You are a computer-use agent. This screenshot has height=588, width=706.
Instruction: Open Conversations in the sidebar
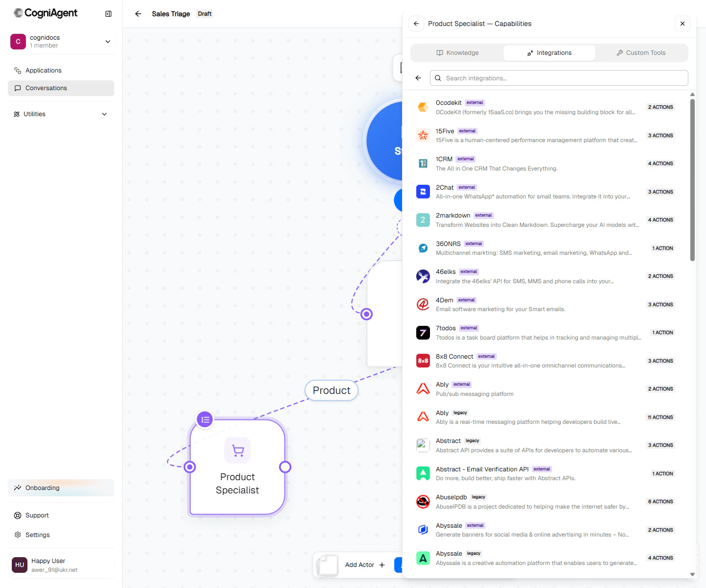(x=61, y=88)
